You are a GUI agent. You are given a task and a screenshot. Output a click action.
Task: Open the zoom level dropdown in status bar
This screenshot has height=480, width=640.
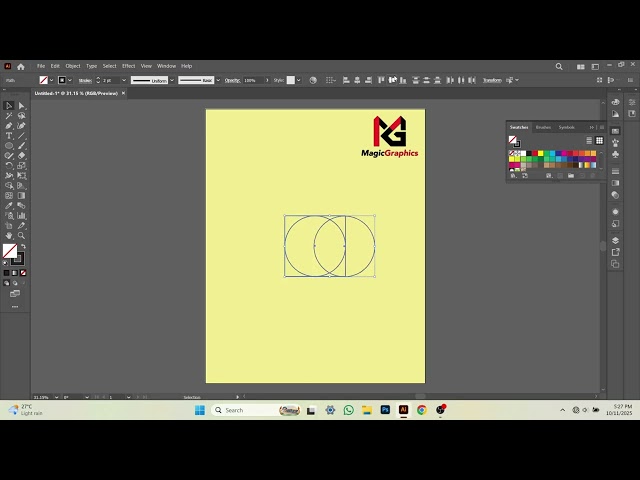coord(56,397)
